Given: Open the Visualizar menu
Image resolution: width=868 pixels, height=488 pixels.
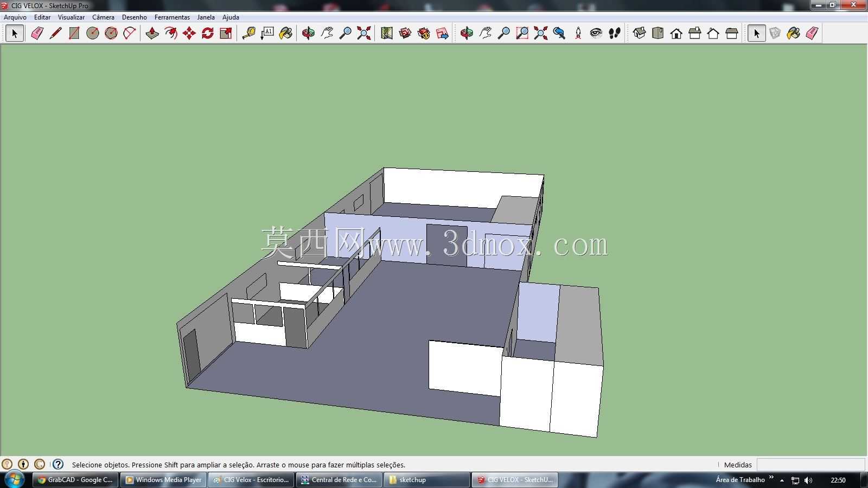Looking at the screenshot, I should tap(71, 17).
